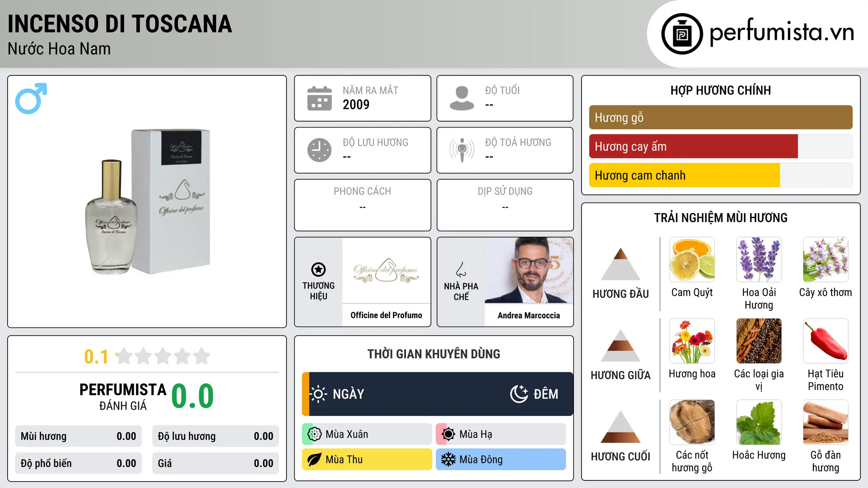
Task: Open the Hương hoa flowers image
Action: click(692, 341)
